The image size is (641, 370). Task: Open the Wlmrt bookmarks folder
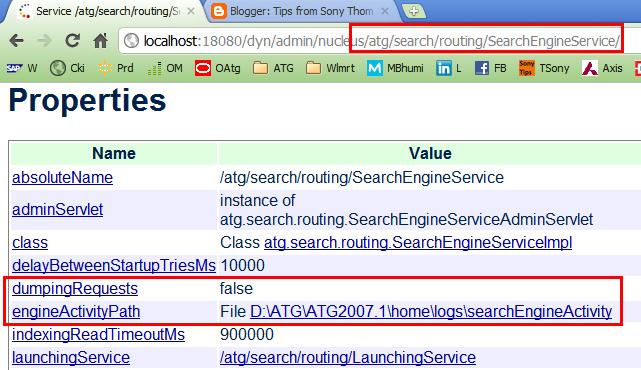tap(330, 68)
